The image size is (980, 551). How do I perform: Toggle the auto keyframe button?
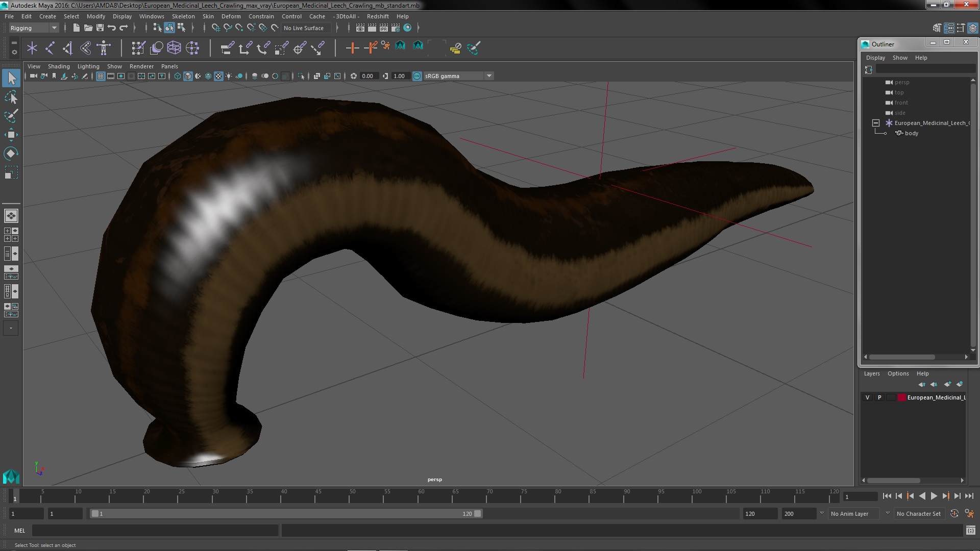pos(954,514)
